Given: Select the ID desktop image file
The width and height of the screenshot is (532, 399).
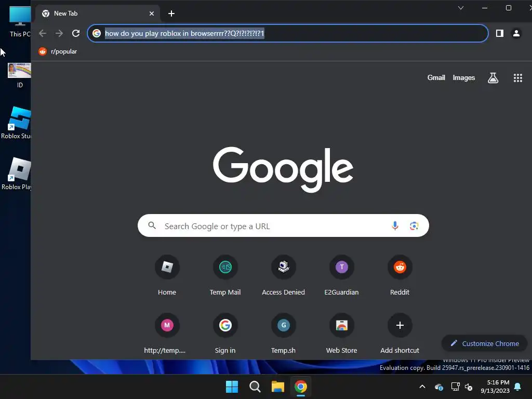Looking at the screenshot, I should (x=19, y=75).
